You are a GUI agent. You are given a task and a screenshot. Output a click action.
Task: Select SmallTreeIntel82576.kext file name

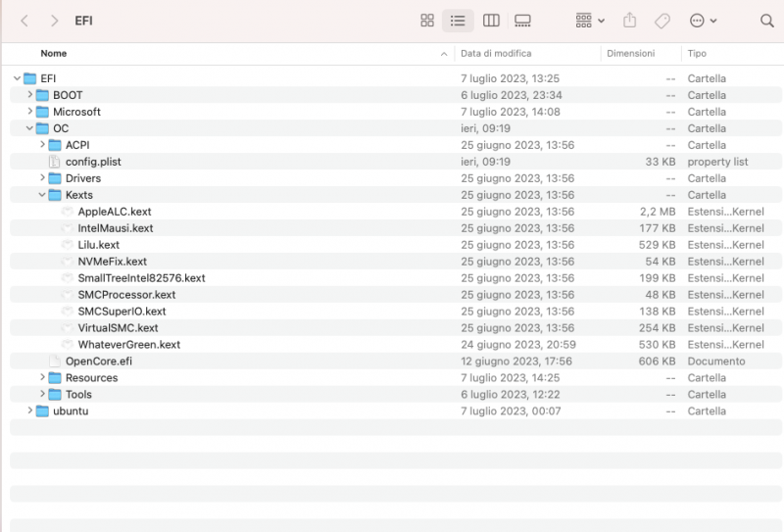(x=141, y=278)
